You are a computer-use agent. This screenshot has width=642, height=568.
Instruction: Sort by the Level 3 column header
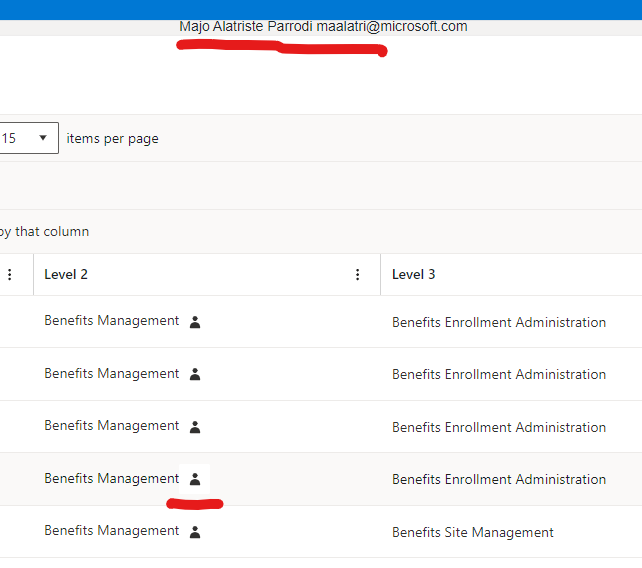[413, 275]
